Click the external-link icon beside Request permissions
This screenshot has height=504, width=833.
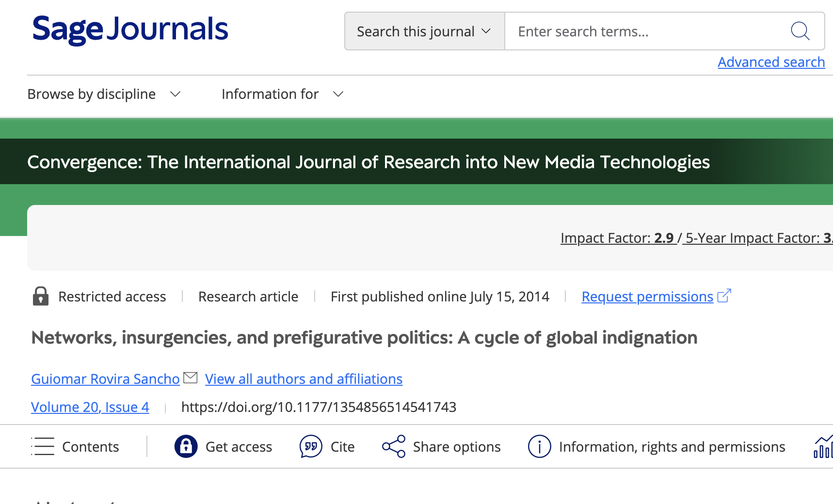click(724, 296)
